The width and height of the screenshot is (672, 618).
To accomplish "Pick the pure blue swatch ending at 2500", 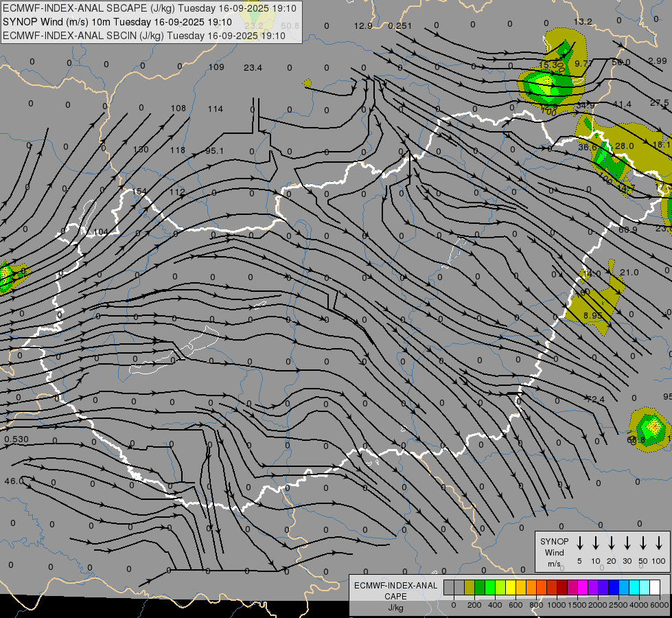I will coord(614,587).
